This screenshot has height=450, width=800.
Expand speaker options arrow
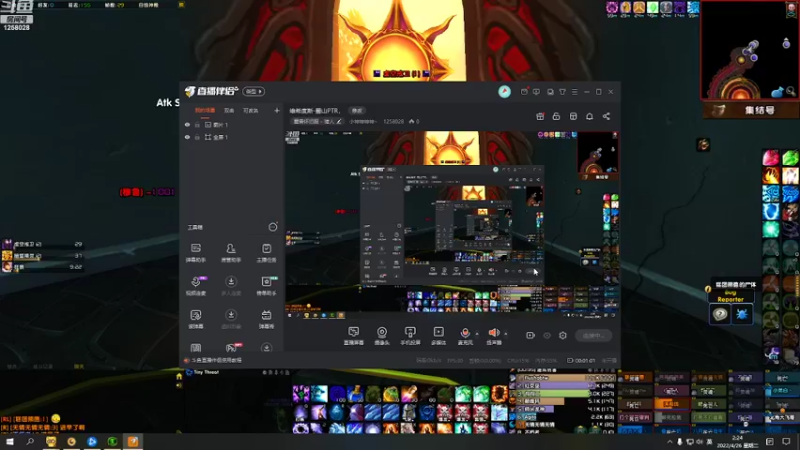click(506, 334)
